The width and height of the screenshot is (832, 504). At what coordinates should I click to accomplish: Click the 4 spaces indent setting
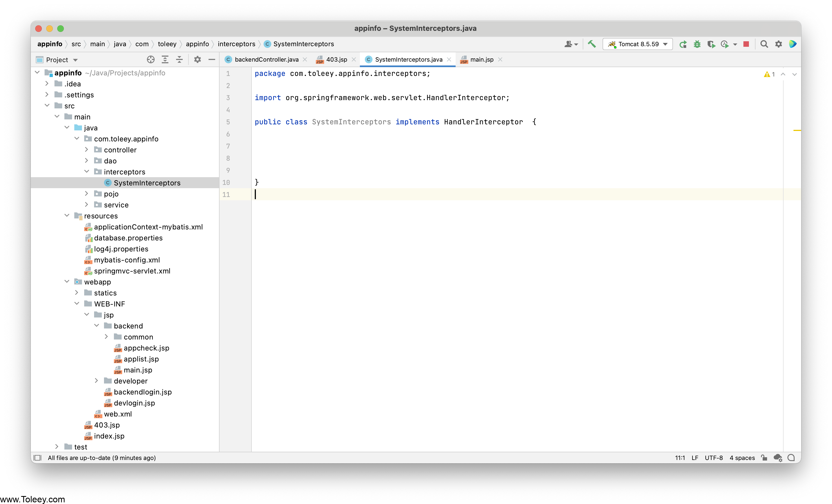[742, 458]
